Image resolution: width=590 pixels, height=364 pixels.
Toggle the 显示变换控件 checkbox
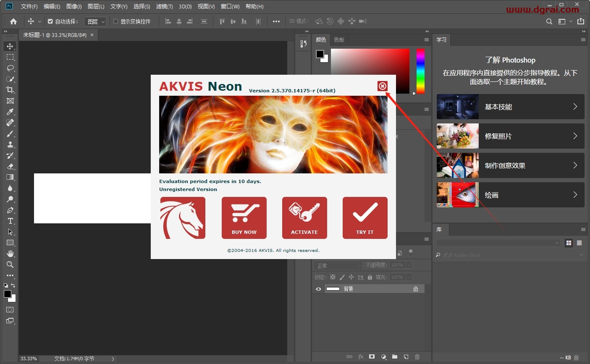click(116, 21)
